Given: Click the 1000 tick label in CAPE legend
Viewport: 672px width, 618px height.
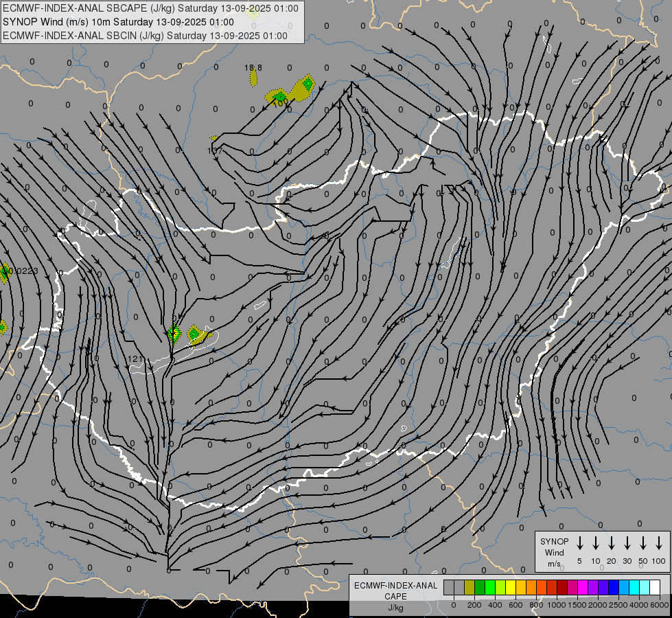Looking at the screenshot, I should pos(556,605).
